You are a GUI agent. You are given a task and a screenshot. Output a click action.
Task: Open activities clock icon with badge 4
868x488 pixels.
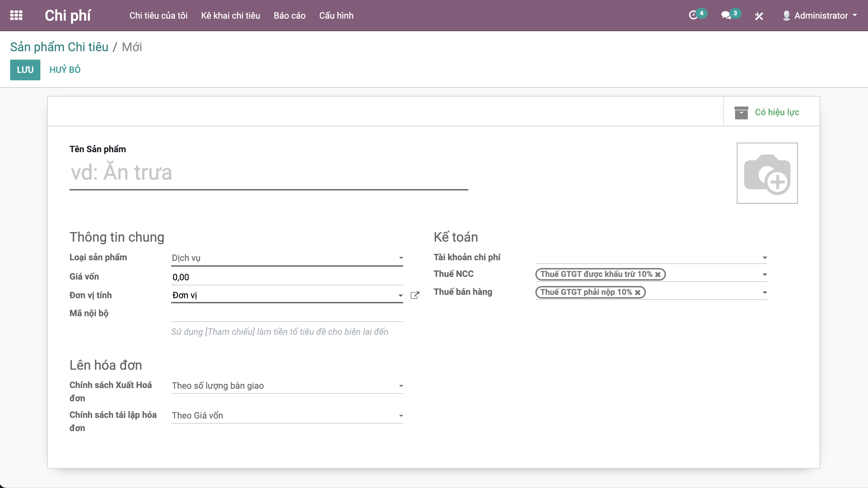(x=694, y=15)
